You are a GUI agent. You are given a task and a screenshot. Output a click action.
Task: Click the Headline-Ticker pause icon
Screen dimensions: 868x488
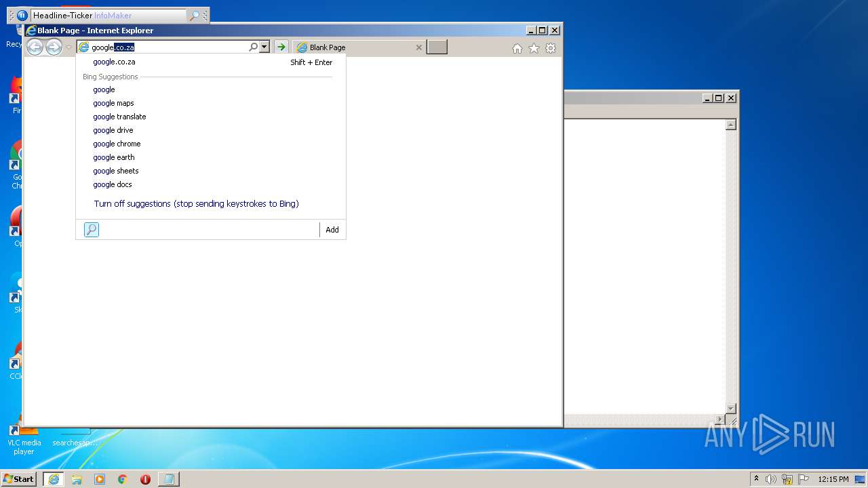click(22, 15)
